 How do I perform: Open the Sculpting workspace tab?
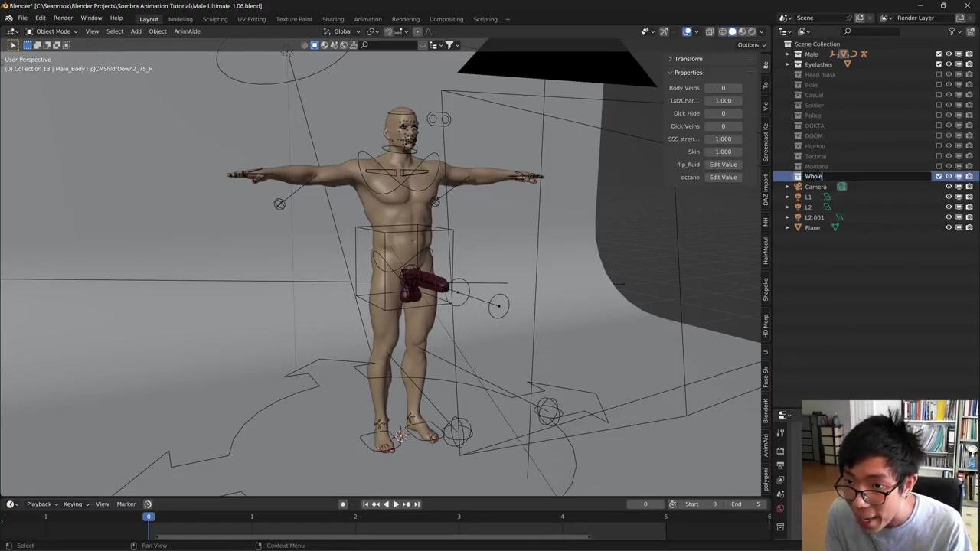(x=214, y=19)
